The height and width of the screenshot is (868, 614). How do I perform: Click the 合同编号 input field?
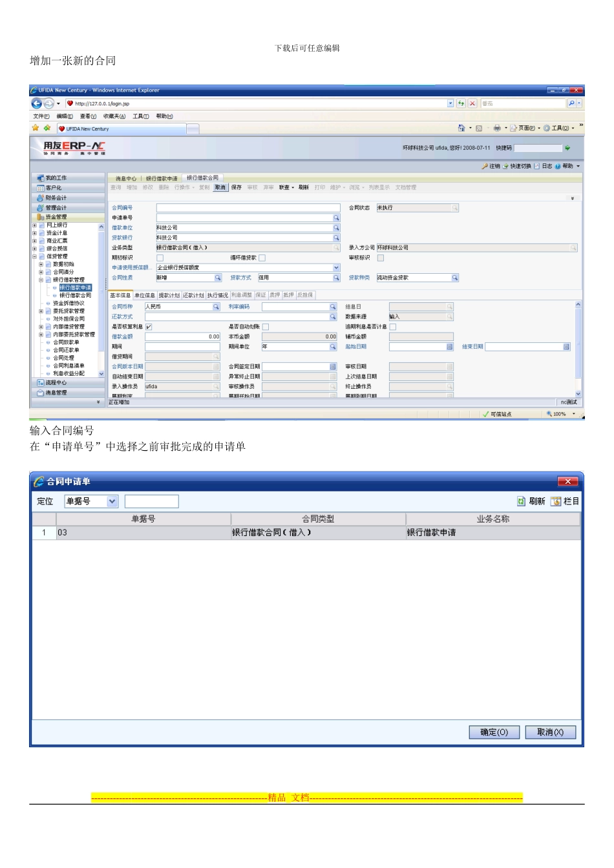(x=248, y=208)
